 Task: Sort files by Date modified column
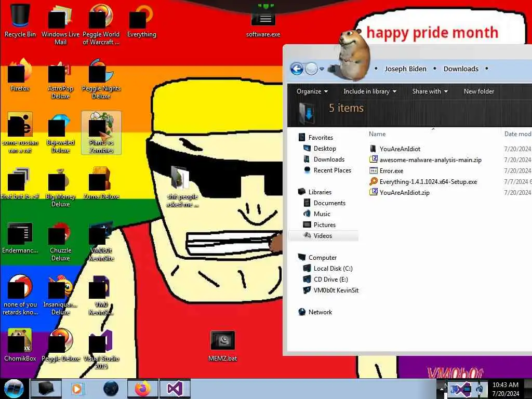pyautogui.click(x=517, y=134)
